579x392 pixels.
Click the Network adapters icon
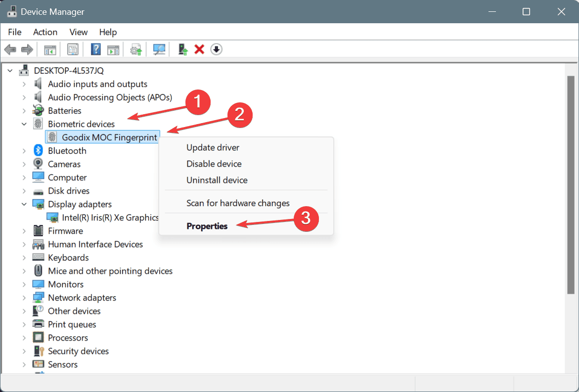[38, 297]
